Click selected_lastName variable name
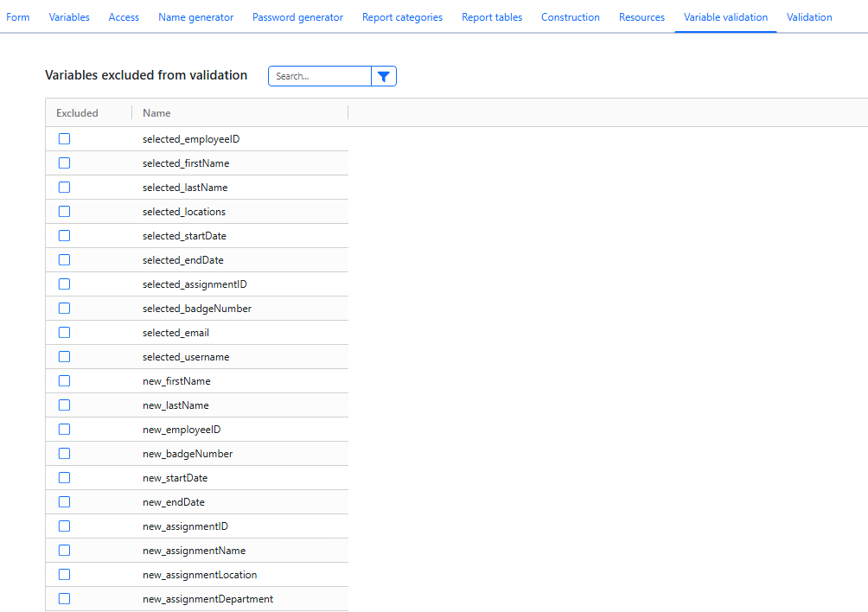This screenshot has height=612, width=868. [x=185, y=188]
